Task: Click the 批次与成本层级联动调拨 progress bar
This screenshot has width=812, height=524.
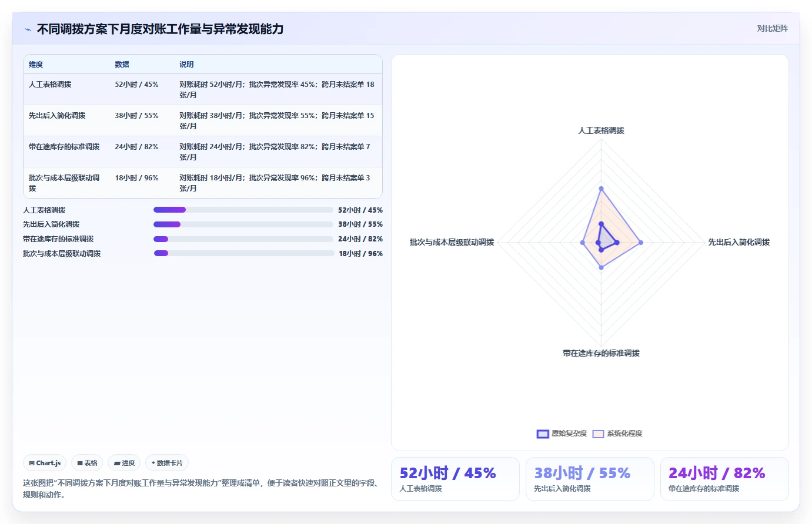Action: (x=244, y=253)
